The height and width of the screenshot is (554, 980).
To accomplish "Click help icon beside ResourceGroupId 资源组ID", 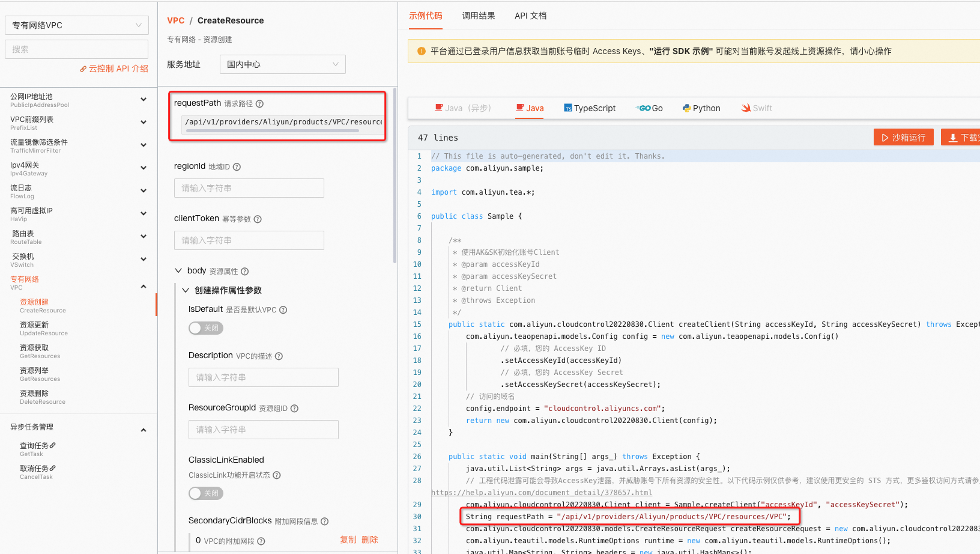I will point(294,409).
